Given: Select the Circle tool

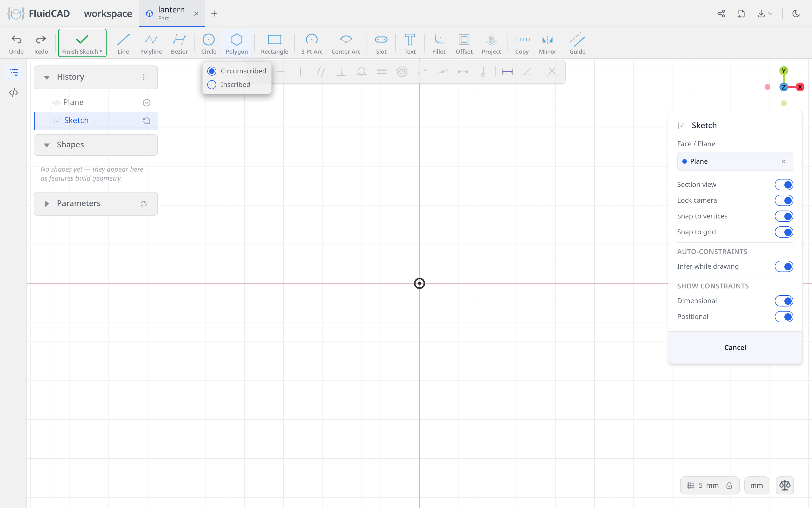Looking at the screenshot, I should coord(208,43).
